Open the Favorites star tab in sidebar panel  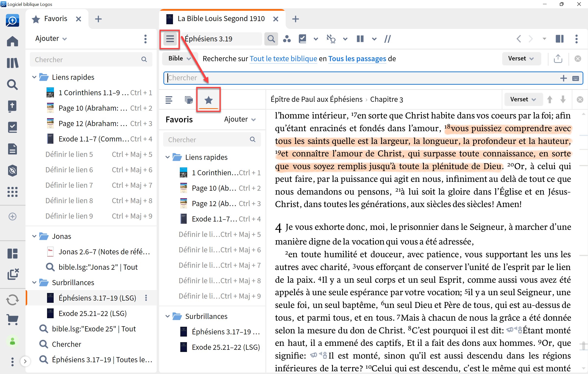208,100
